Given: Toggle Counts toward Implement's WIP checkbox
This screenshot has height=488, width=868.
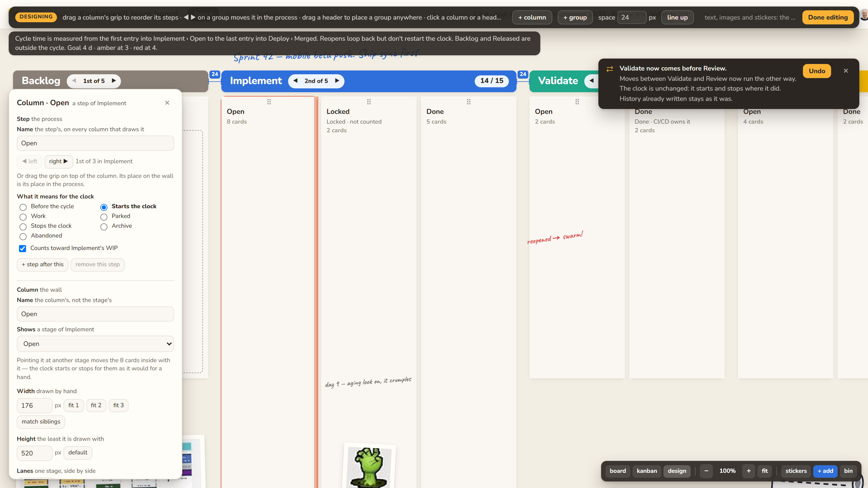Looking at the screenshot, I should tap(23, 249).
